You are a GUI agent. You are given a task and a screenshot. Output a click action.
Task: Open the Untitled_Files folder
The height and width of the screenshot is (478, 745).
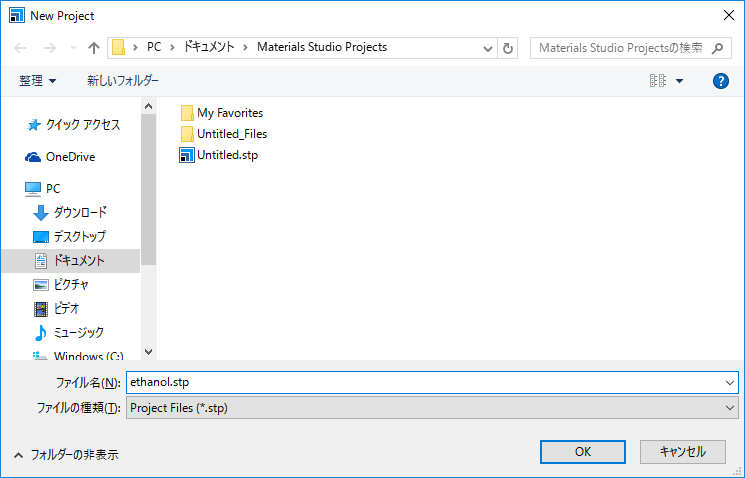231,134
